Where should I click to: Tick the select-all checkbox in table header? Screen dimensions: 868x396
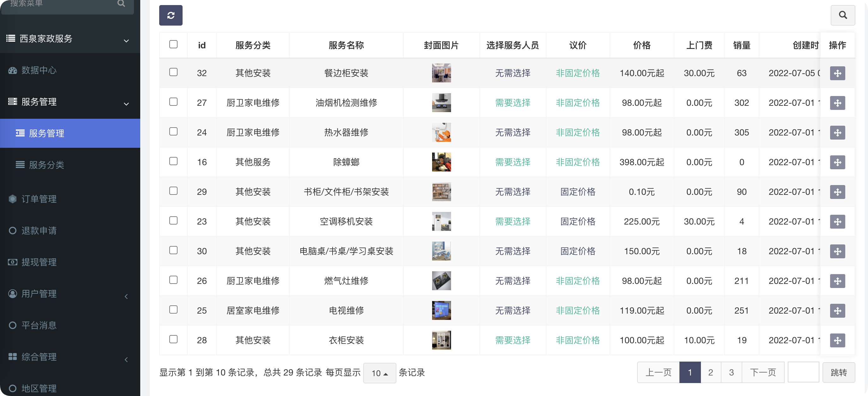pos(173,45)
